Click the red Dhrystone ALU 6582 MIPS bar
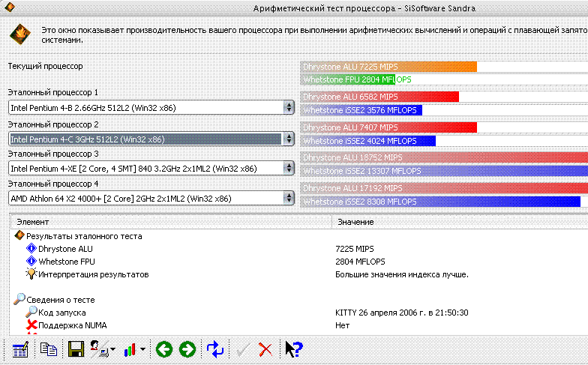The image size is (588, 365). [379, 97]
